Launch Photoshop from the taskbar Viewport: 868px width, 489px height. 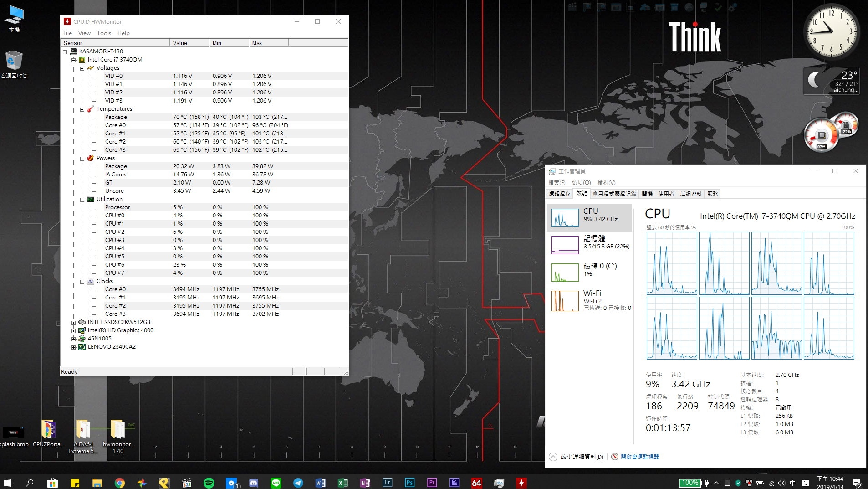tap(410, 483)
